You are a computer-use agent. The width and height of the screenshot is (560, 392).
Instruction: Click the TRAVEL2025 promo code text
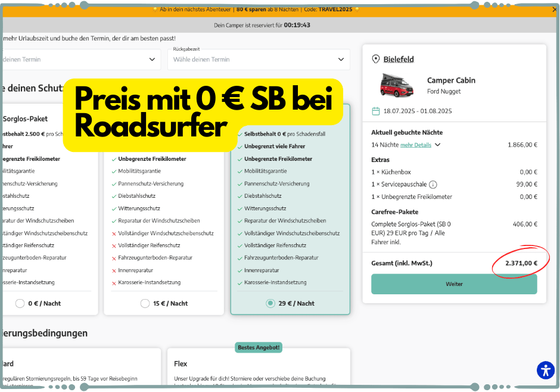click(335, 10)
